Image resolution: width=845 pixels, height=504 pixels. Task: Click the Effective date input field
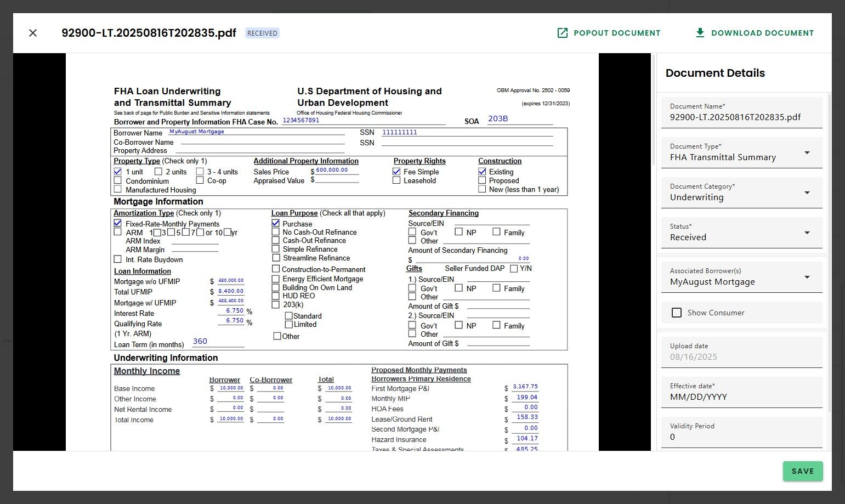coord(740,397)
